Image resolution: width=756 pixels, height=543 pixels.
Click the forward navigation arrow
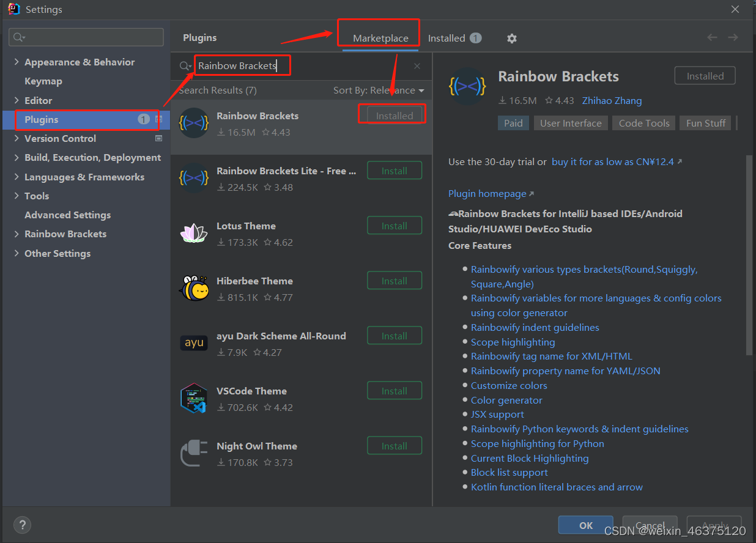(733, 38)
